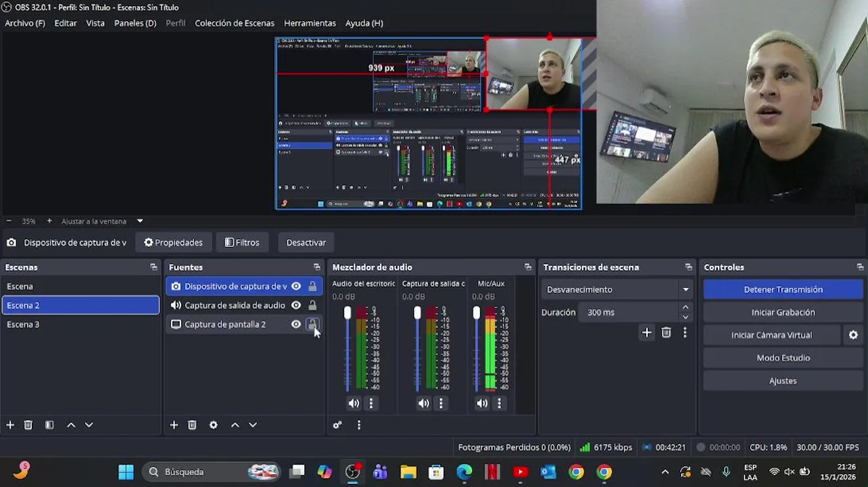Add a new source in Fuentes panel
Viewport: 868px width, 487px height.
174,425
